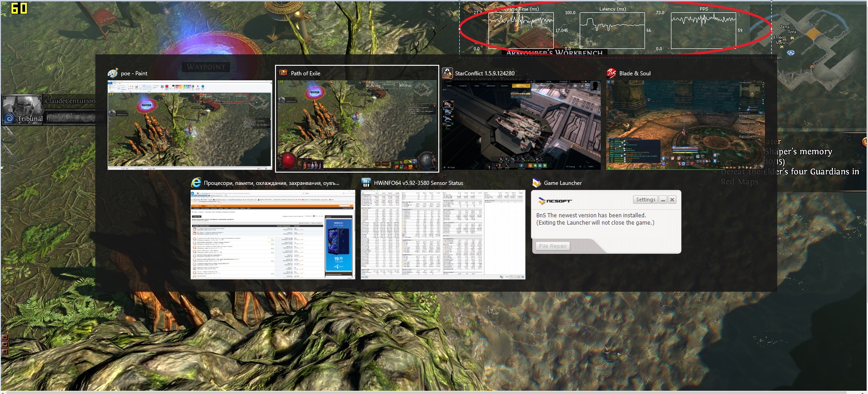Click the 'Tribunal' location label
This screenshot has width=868, height=394.
30,119
